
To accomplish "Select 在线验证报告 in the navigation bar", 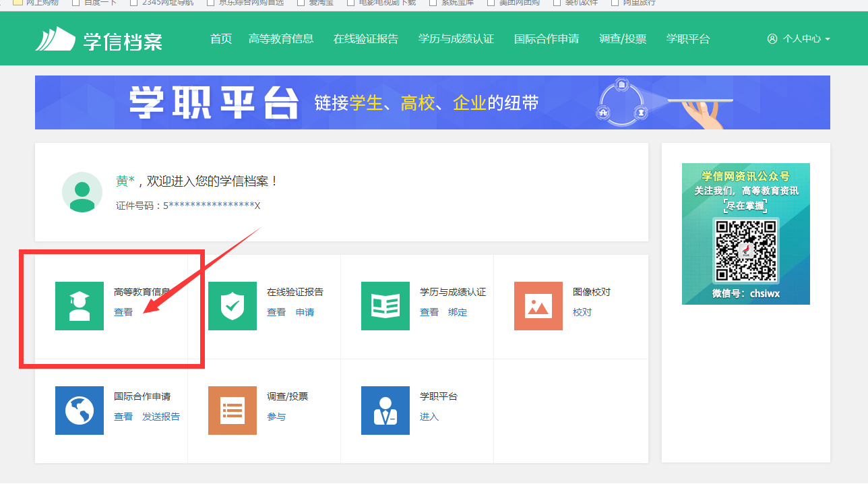I will tap(366, 39).
